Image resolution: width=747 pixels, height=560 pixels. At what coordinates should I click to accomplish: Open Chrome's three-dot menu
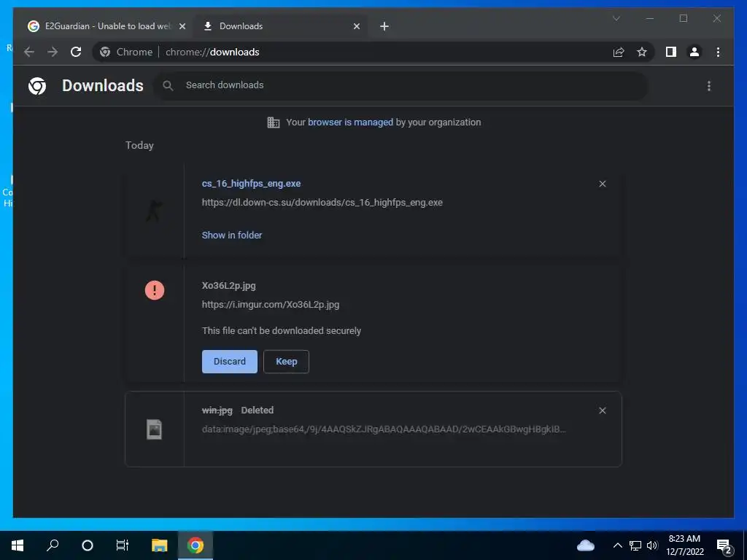coord(718,52)
